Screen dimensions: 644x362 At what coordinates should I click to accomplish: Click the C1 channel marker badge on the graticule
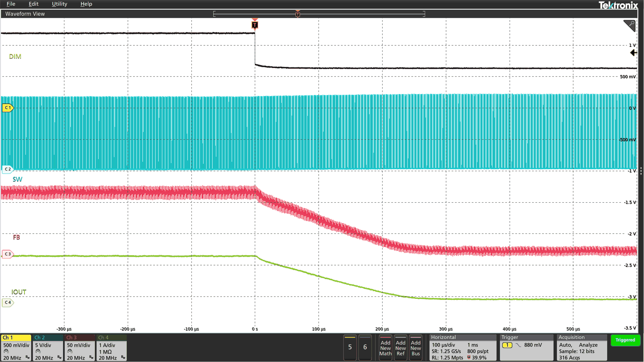[x=7, y=108]
